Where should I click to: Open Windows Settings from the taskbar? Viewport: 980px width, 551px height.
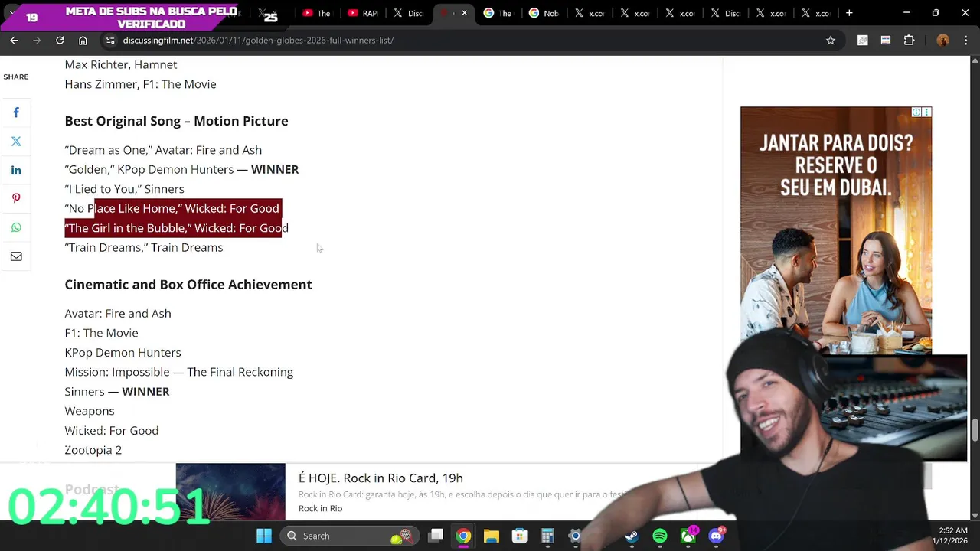(575, 536)
